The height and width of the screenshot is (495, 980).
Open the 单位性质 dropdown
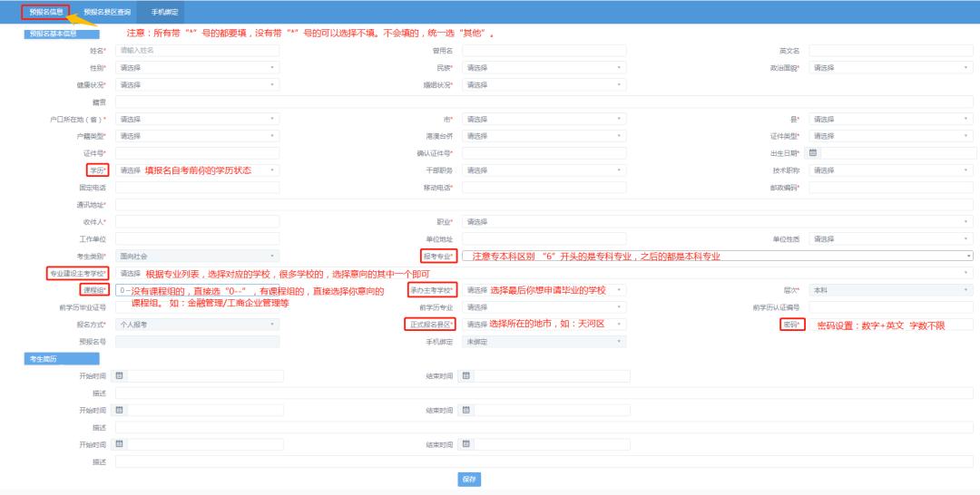[891, 239]
